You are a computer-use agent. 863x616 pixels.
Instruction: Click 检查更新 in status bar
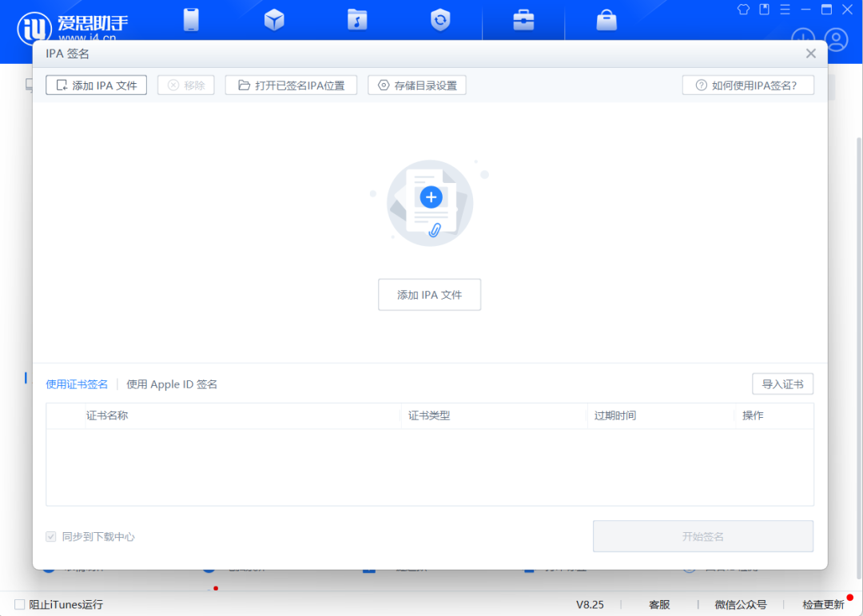tap(822, 605)
